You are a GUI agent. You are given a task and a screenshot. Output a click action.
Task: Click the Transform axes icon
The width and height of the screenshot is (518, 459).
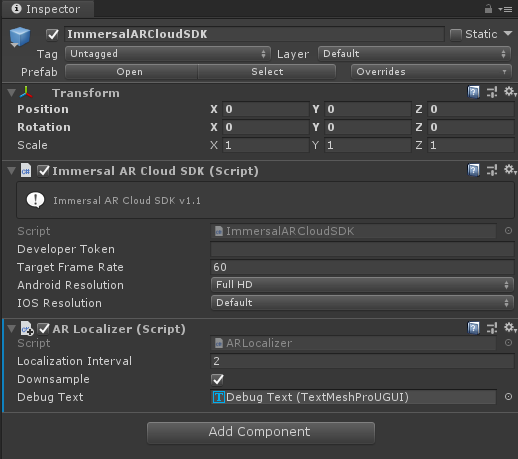(x=26, y=92)
